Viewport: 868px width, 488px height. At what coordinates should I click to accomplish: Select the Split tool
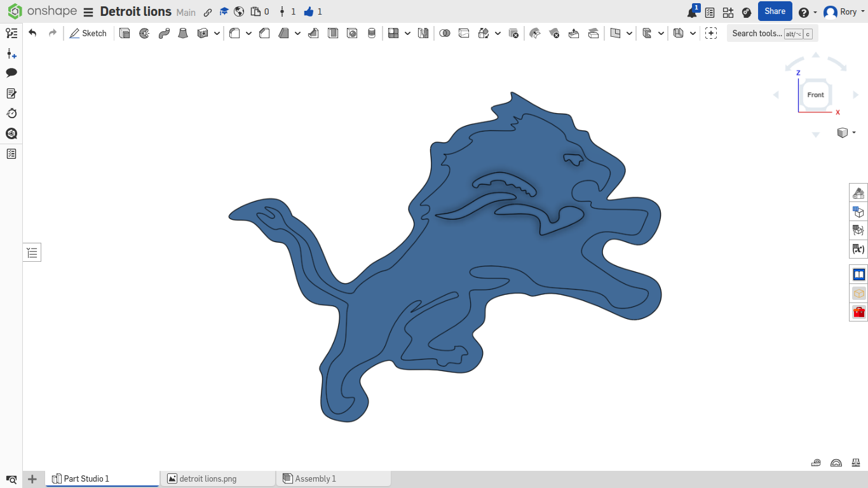point(464,33)
